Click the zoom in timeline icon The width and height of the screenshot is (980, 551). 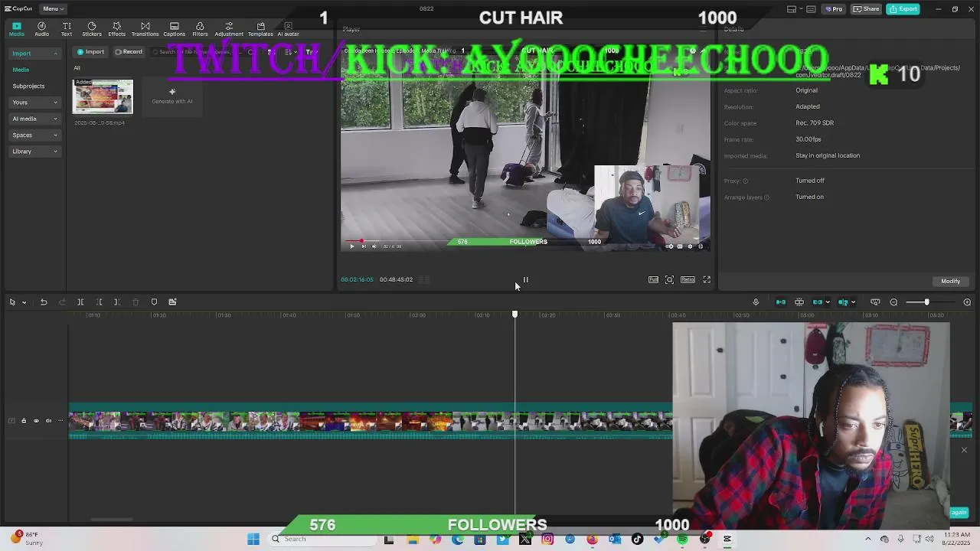pos(967,302)
